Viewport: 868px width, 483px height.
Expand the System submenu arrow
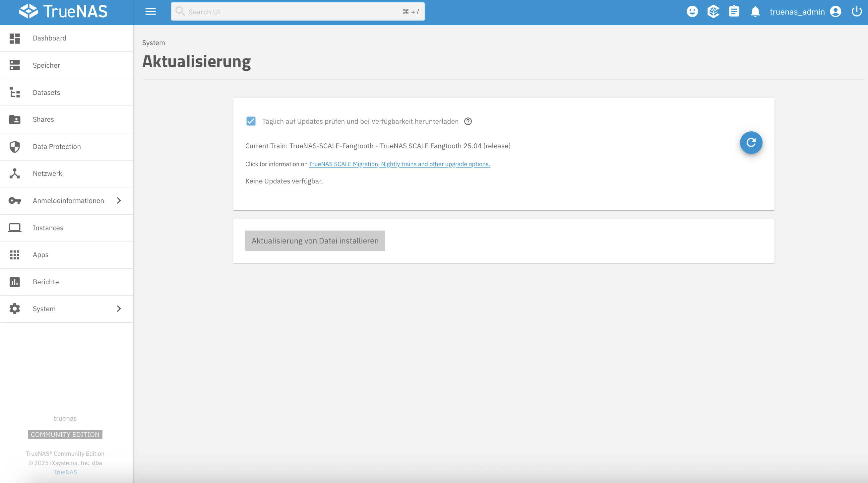[119, 309]
